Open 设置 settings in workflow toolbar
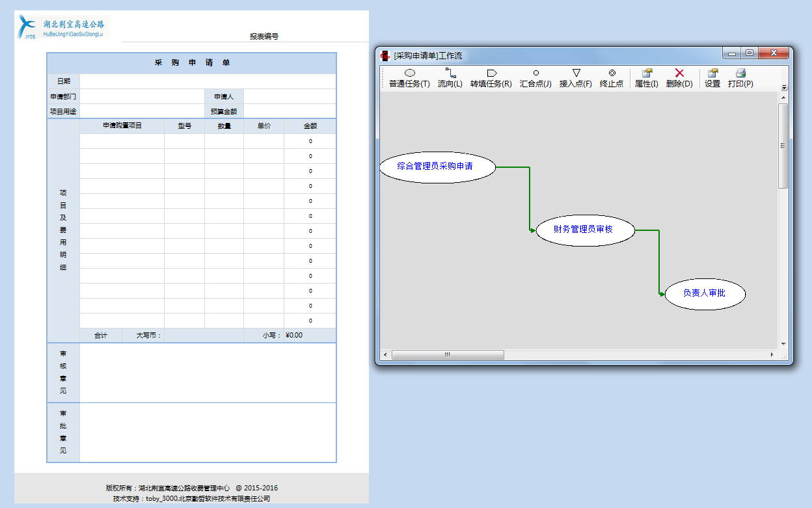812x508 pixels. (x=712, y=78)
